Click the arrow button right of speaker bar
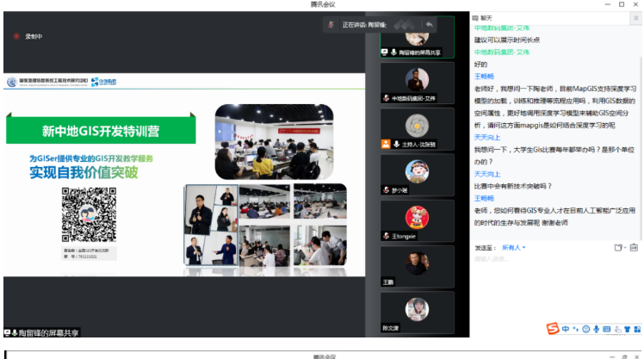Image resolution: width=644 pixels, height=359 pixels. click(x=428, y=24)
